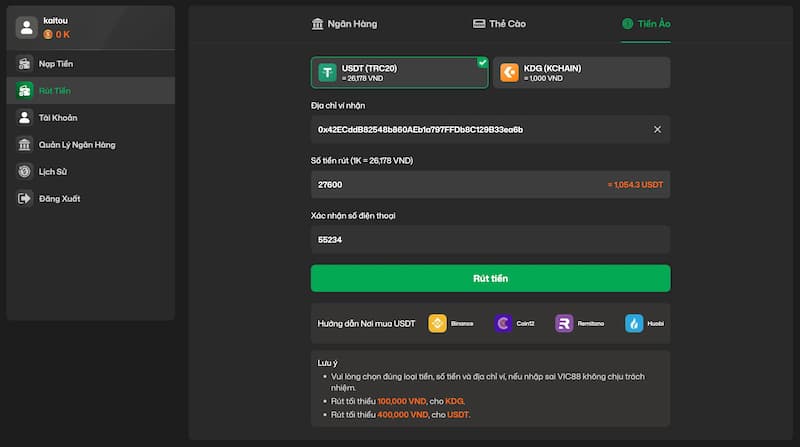Click the Remitano exchange icon
Screen dimensions: 800x447
pyautogui.click(x=564, y=323)
